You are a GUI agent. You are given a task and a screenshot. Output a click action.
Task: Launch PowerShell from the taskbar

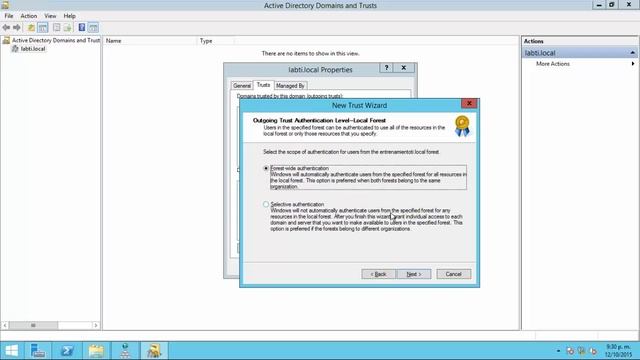[67, 351]
